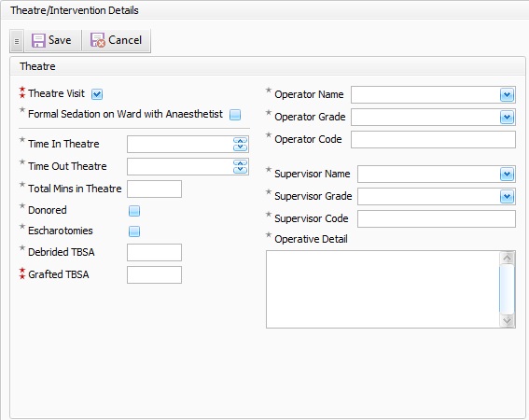Click the Theatre/Intervention Details title

click(75, 10)
